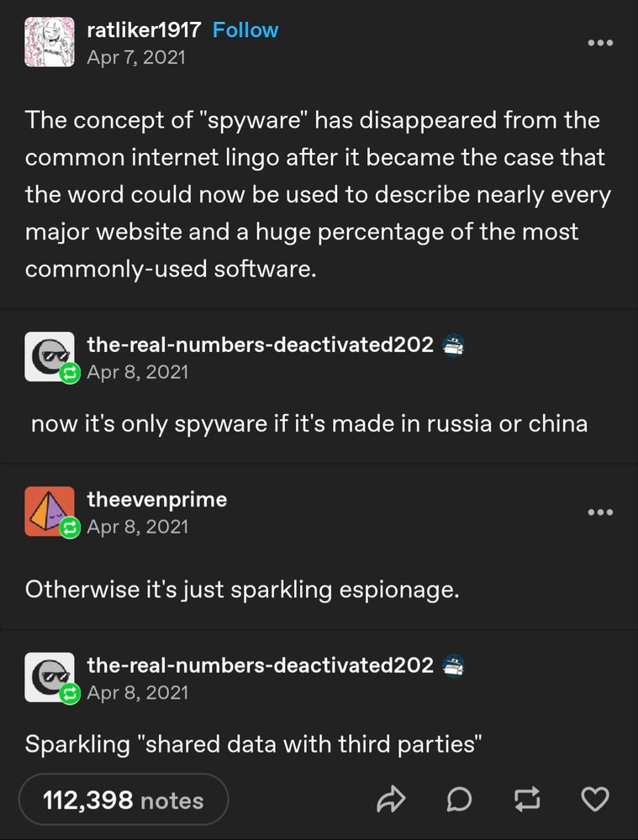The image size is (638, 840).
Task: Open ratliker1917's avatar image
Action: [50, 42]
